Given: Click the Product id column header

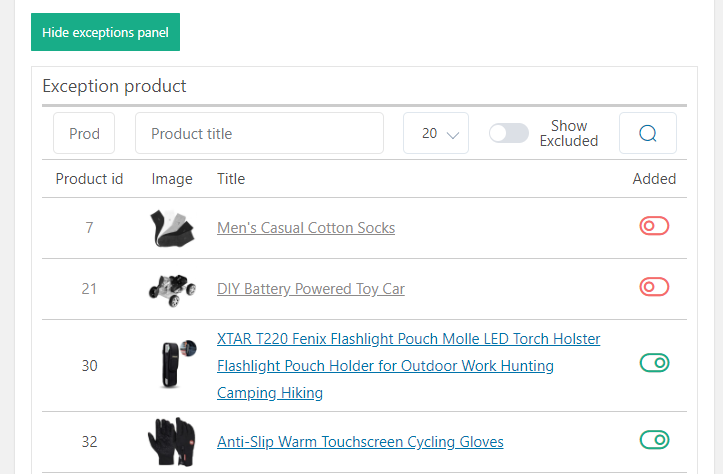Looking at the screenshot, I should pos(89,179).
